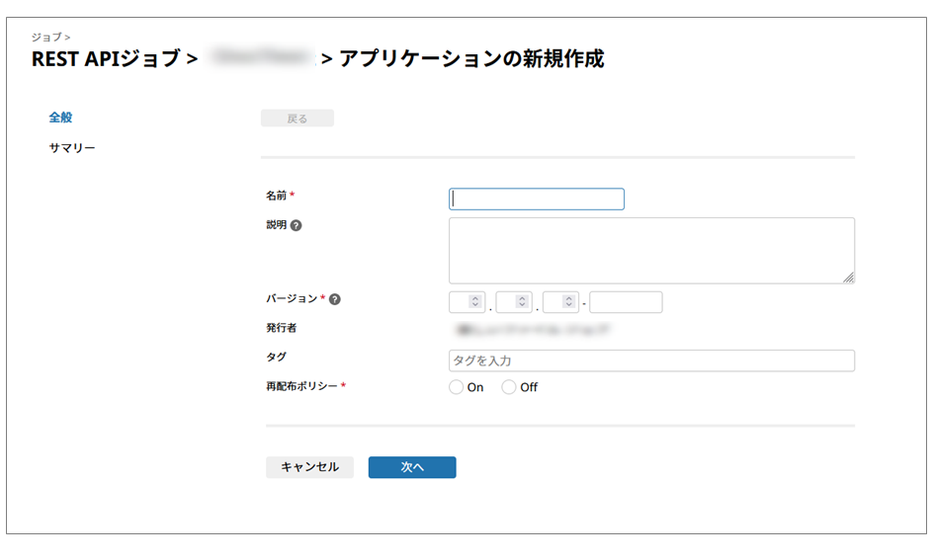Click the fourth version text box

(626, 302)
